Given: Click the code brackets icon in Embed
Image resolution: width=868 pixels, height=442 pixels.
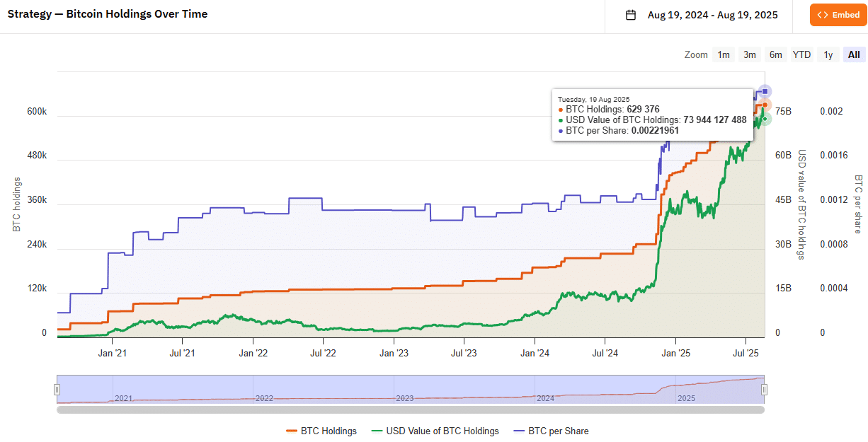Looking at the screenshot, I should coord(823,15).
